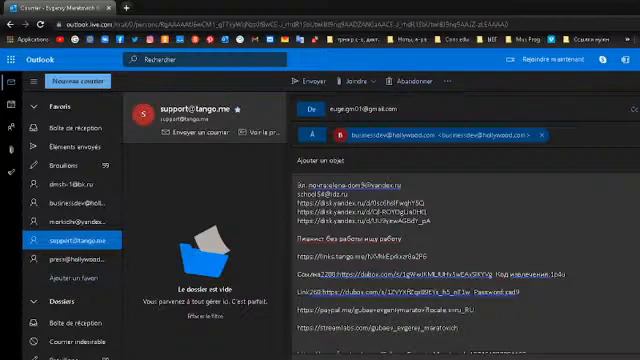Click the browser forward arrow

[25, 24]
